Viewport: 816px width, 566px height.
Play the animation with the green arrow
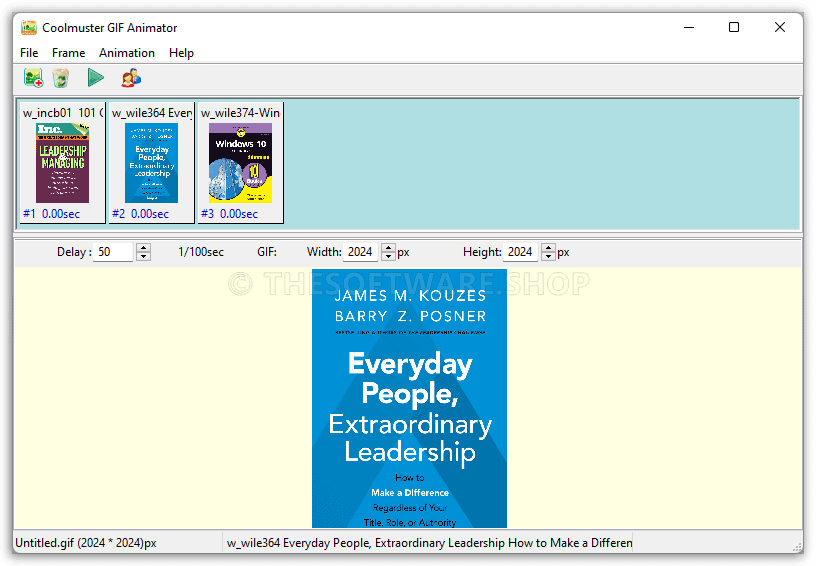95,78
